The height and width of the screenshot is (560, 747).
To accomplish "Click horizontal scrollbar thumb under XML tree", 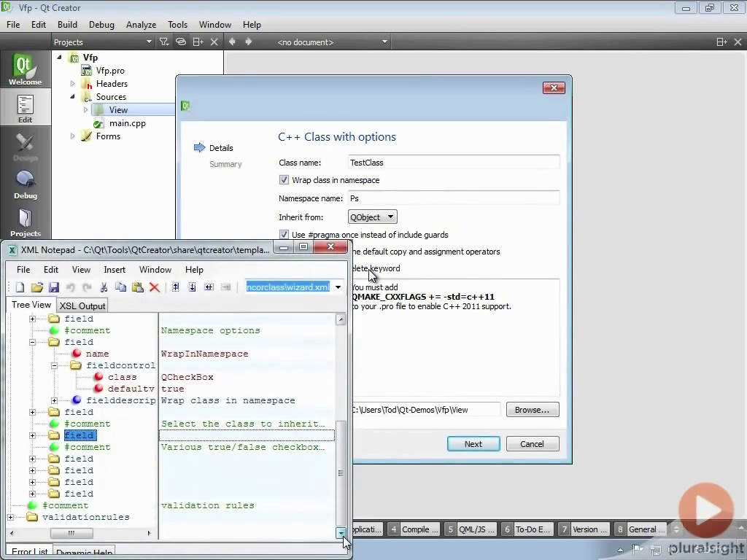I will pyautogui.click(x=71, y=533).
